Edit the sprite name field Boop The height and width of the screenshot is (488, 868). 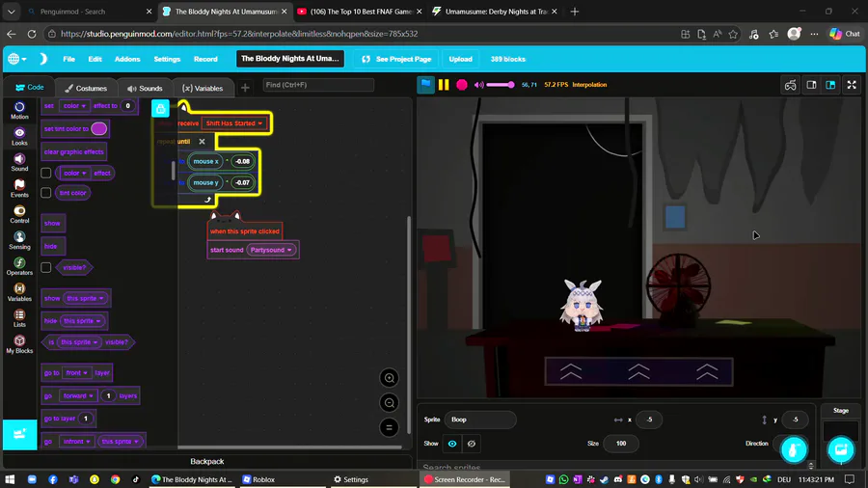480,420
